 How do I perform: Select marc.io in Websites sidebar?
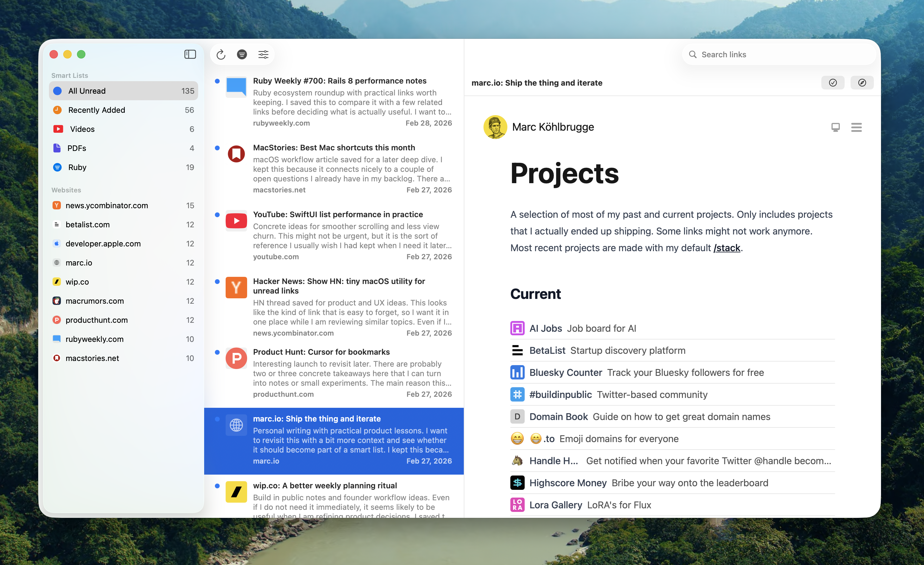tap(123, 263)
